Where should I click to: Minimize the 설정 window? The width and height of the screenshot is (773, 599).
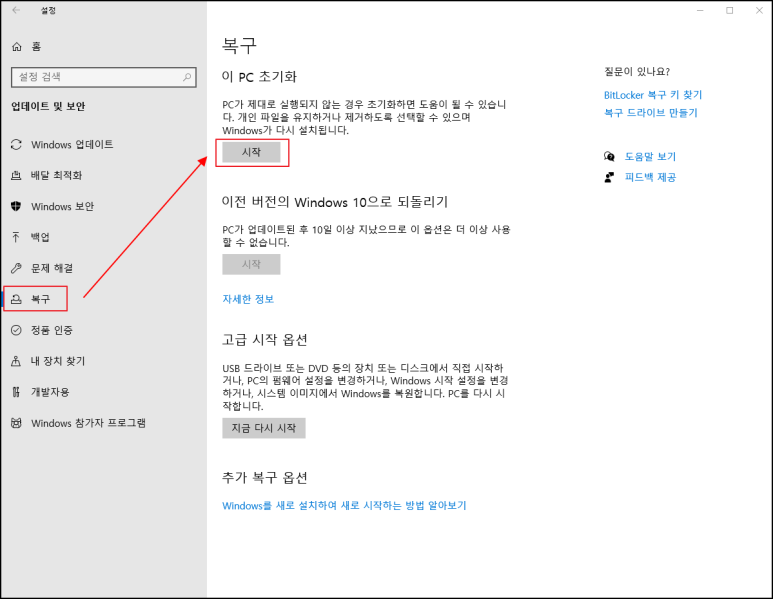pos(700,10)
